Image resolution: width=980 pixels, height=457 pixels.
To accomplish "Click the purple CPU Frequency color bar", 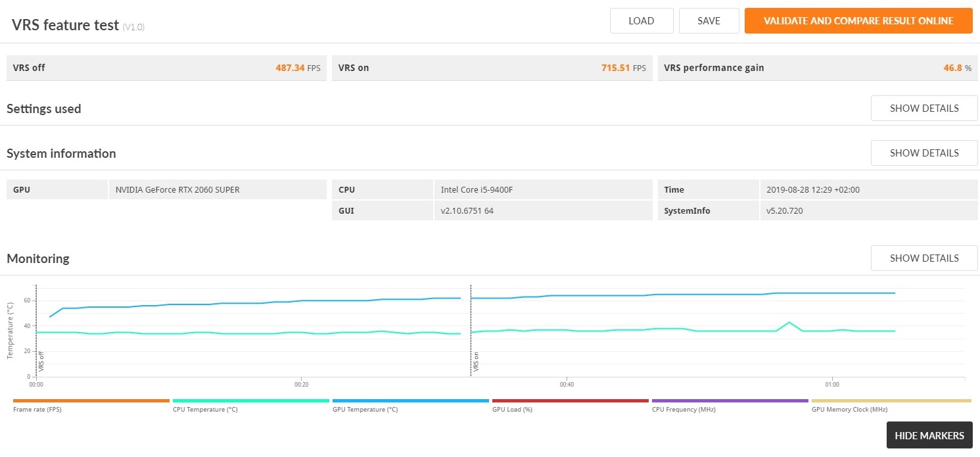I will [730, 400].
